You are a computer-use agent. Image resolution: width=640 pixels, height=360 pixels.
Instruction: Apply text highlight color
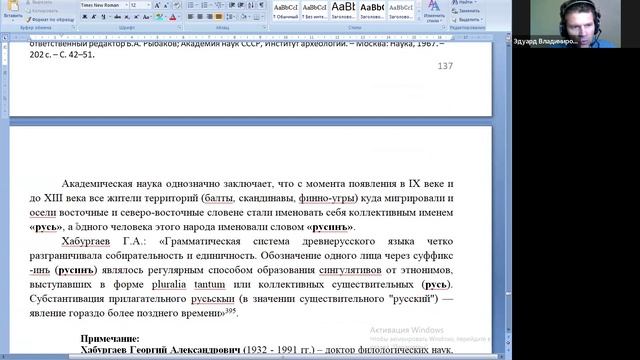click(x=159, y=17)
